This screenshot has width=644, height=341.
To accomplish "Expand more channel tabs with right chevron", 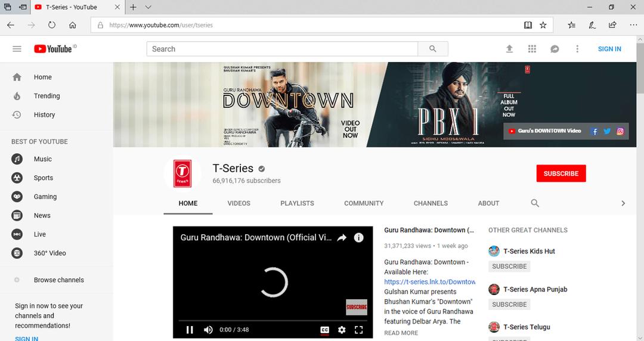I will point(623,203).
